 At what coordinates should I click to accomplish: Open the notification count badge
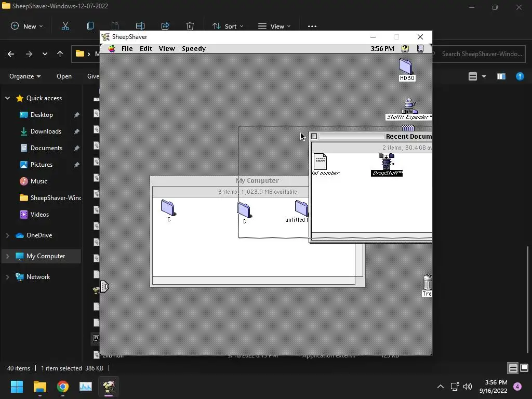point(517,387)
